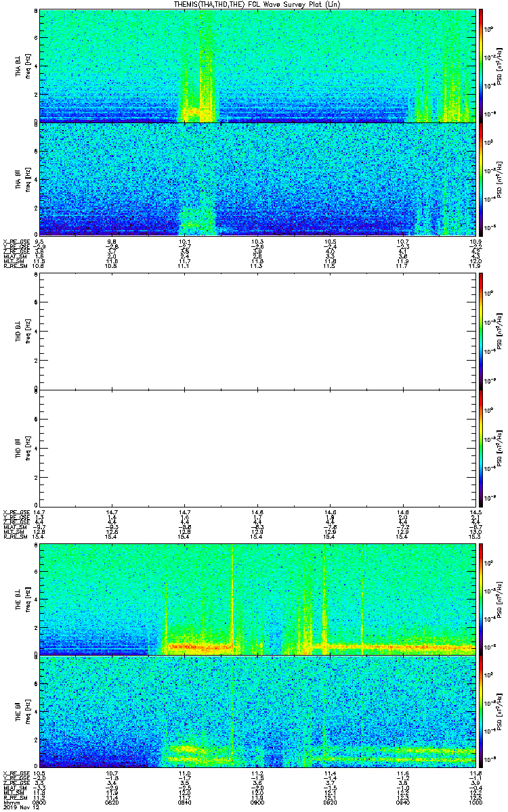Click the 0920 time tick label
Screen dimensions: 508x812
(x=330, y=802)
